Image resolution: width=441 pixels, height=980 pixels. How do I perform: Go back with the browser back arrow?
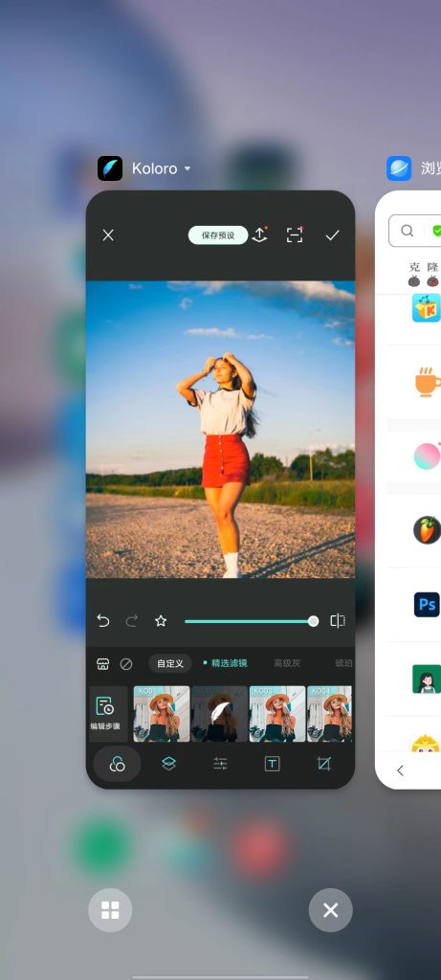point(401,770)
